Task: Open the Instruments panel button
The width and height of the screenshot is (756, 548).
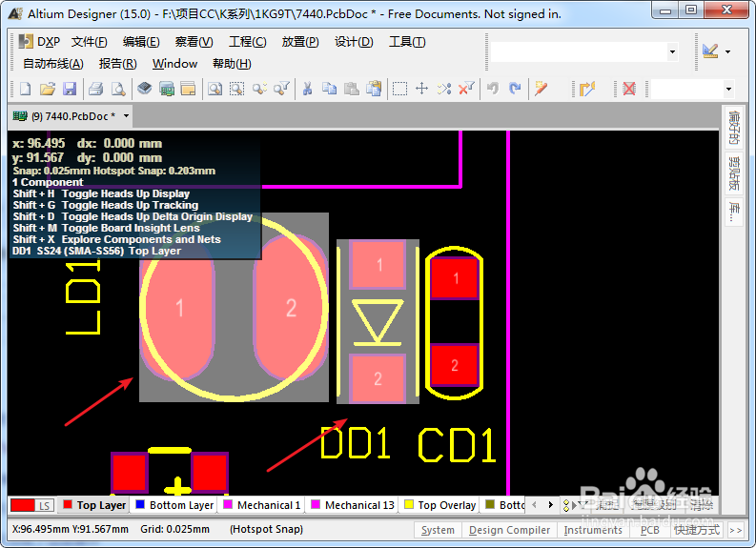Action: pos(593,530)
